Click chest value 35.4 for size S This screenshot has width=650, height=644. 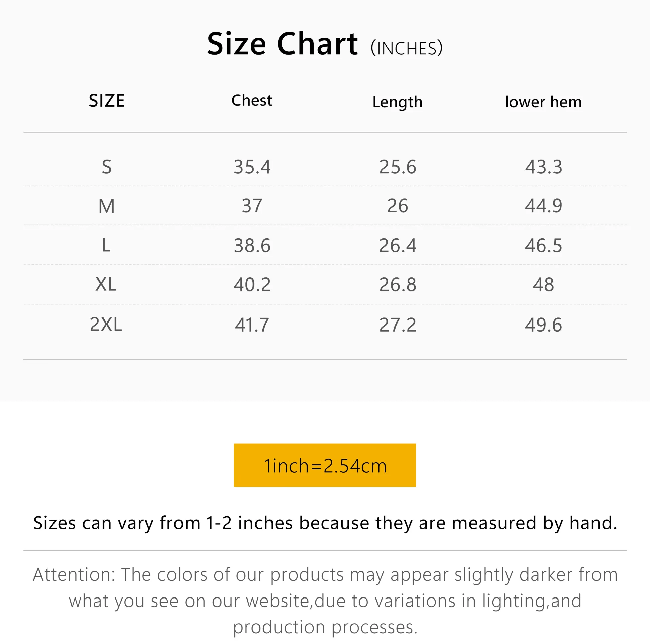pyautogui.click(x=252, y=167)
